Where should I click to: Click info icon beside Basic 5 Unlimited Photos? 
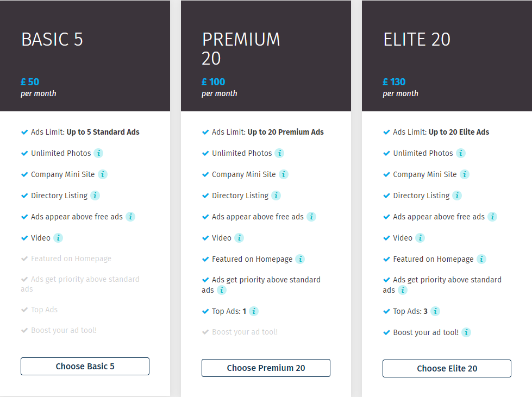click(x=99, y=153)
